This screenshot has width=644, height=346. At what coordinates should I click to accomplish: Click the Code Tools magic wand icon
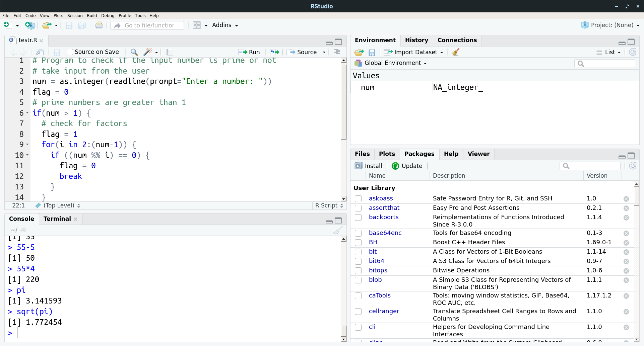tap(148, 52)
